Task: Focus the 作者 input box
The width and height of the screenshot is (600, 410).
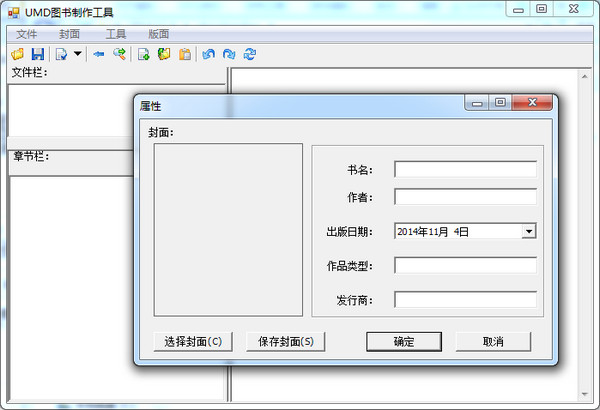Action: [x=465, y=197]
